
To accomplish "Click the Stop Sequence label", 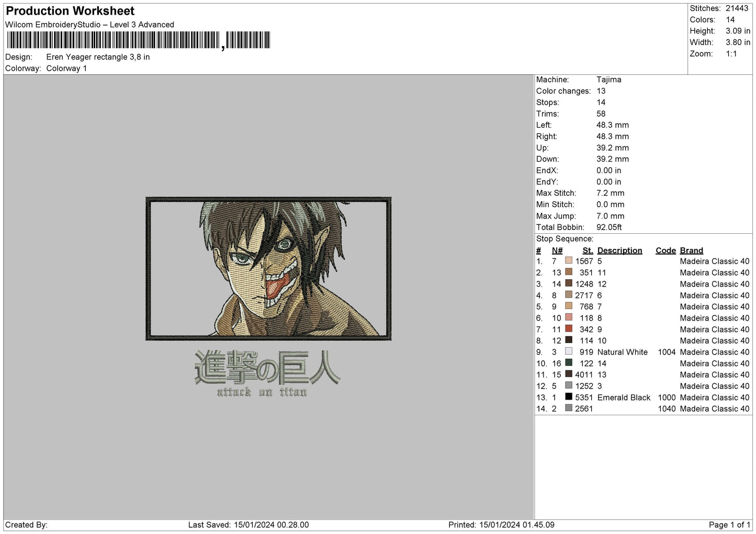I will tap(565, 239).
